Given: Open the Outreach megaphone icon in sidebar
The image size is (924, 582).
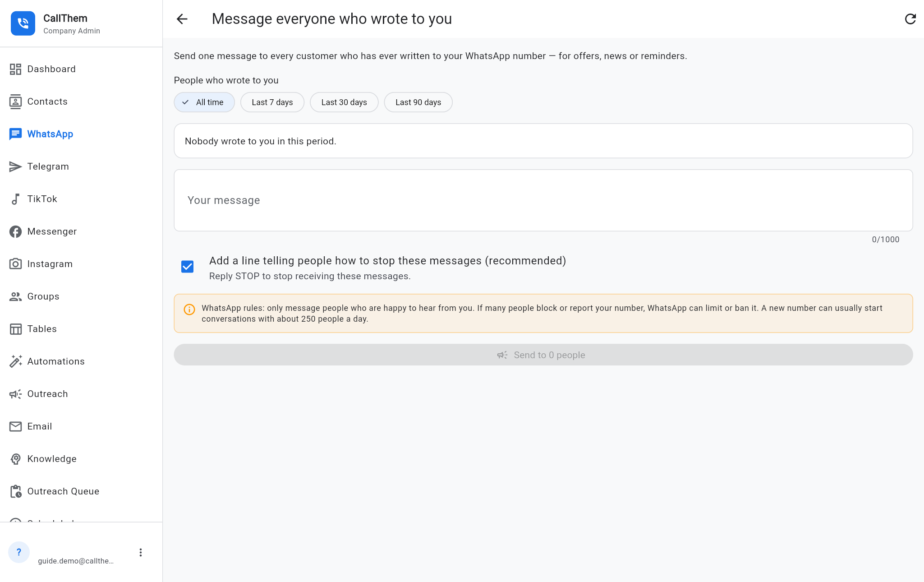Looking at the screenshot, I should (15, 394).
